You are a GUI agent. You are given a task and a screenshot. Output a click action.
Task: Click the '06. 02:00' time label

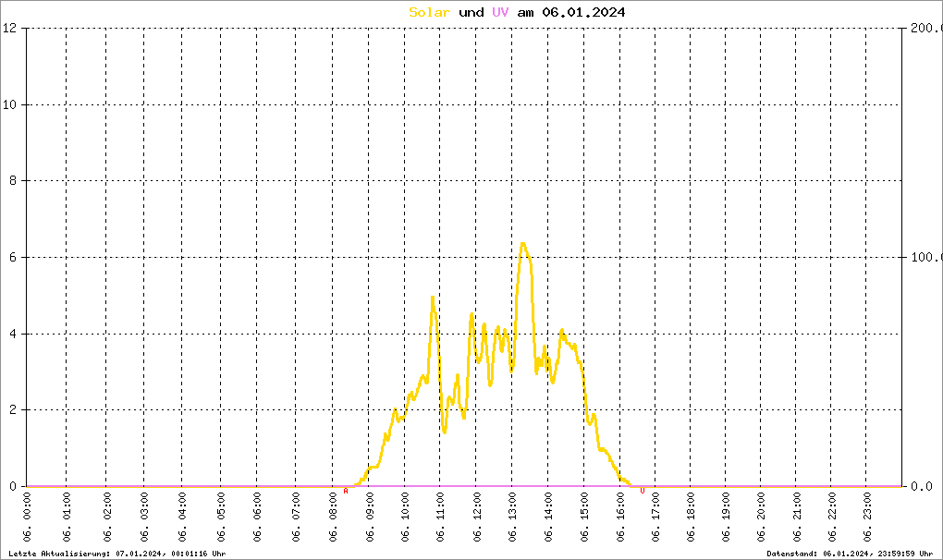pos(106,517)
